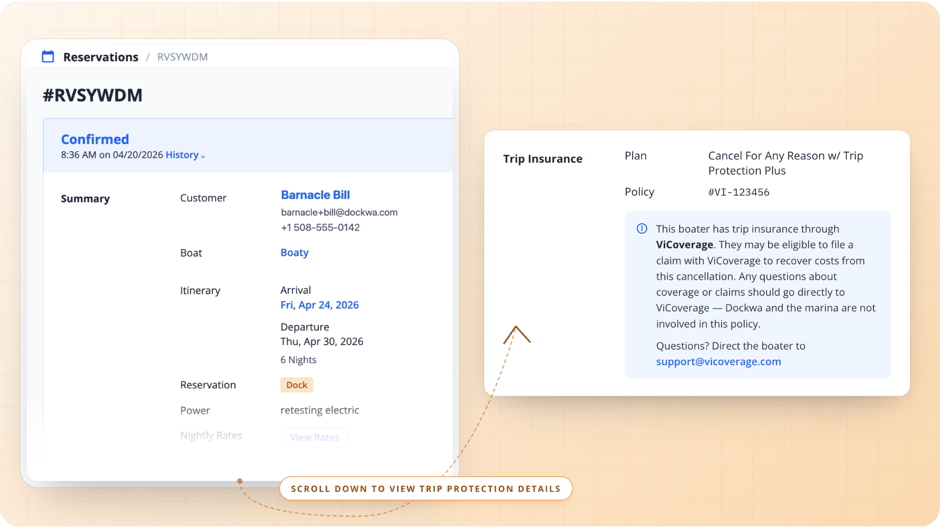Open the Barnacle Bill customer profile

[315, 195]
